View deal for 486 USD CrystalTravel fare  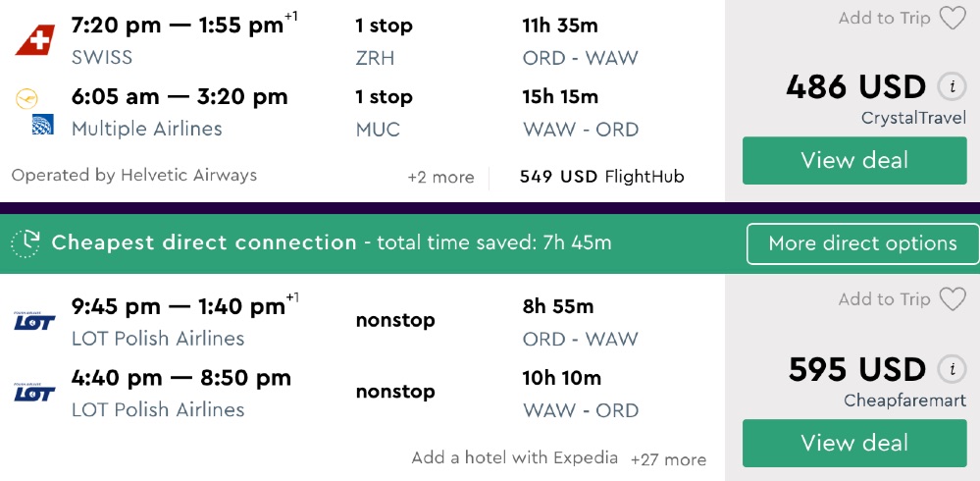coord(854,161)
